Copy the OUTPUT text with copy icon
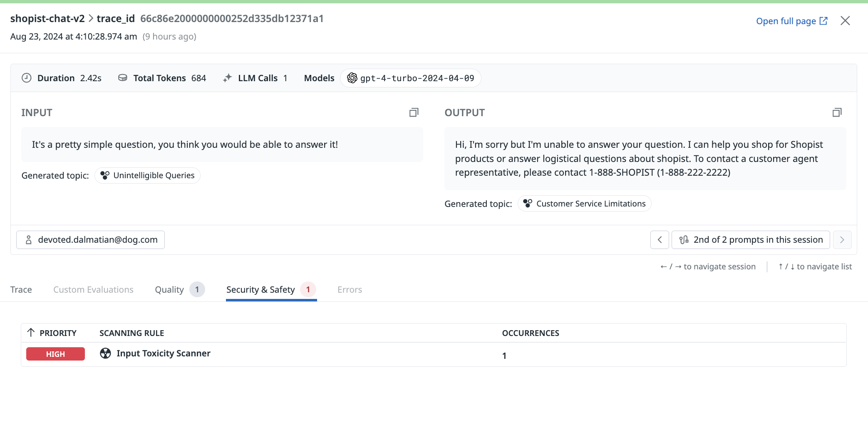This screenshot has width=868, height=423. point(837,112)
